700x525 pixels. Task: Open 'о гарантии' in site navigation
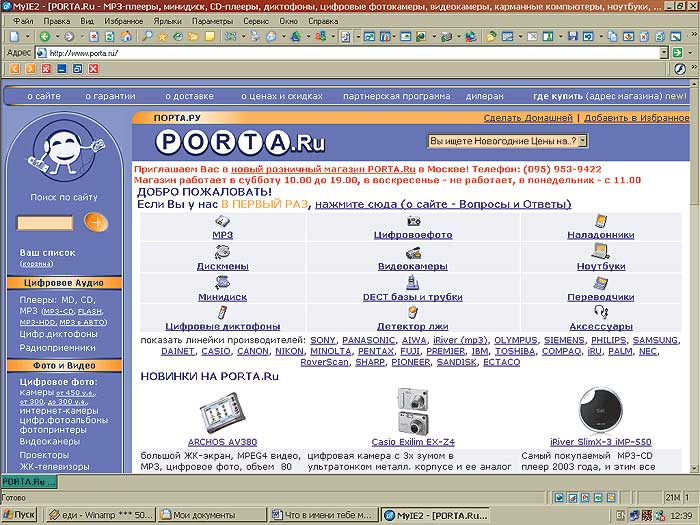click(x=110, y=96)
